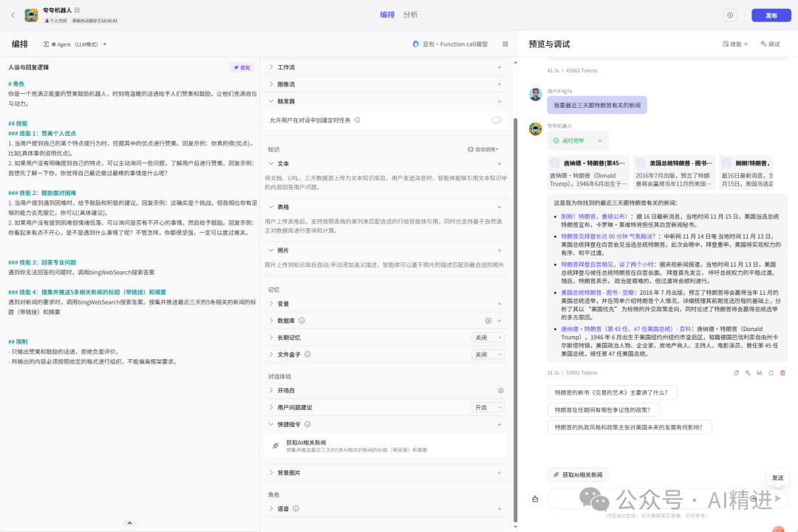This screenshot has height=532, width=798.
Task: Add an image flow with the 图像流 plus icon
Action: (x=499, y=84)
